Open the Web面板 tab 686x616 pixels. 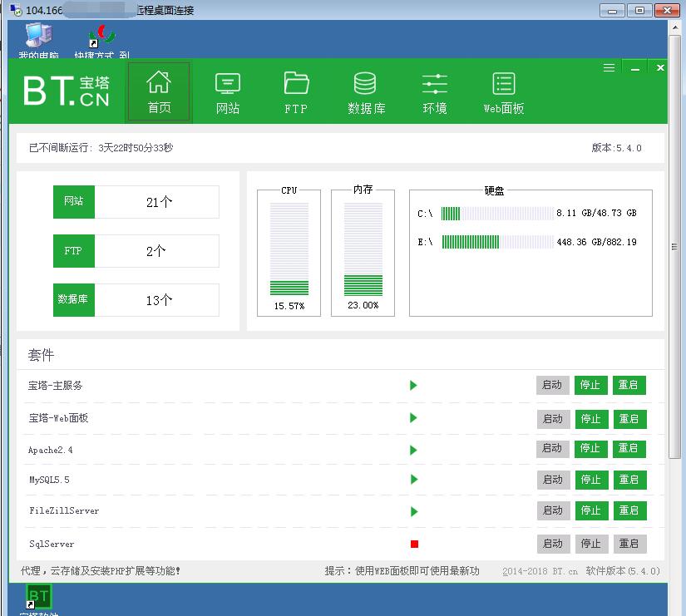[x=504, y=93]
